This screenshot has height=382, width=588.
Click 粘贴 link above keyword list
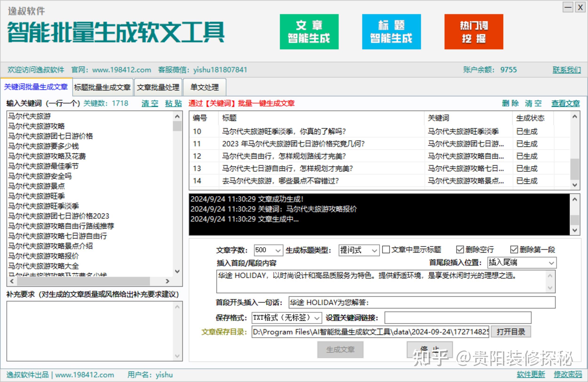coord(173,103)
